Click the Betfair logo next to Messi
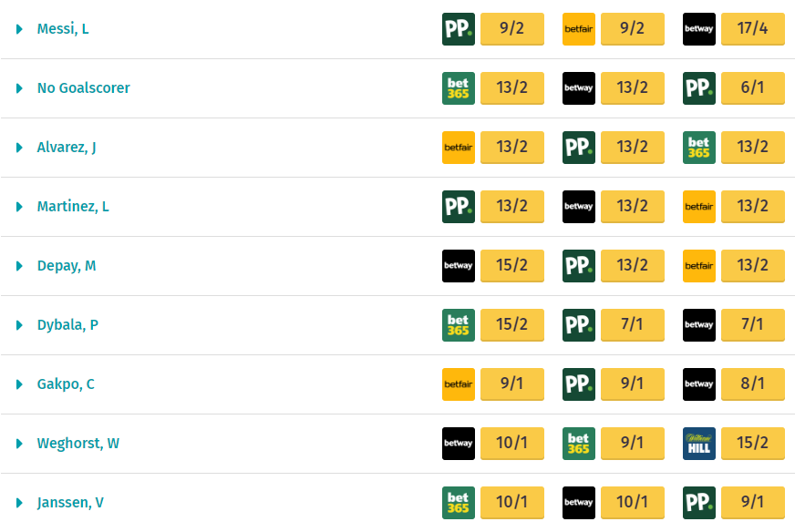 click(x=578, y=29)
